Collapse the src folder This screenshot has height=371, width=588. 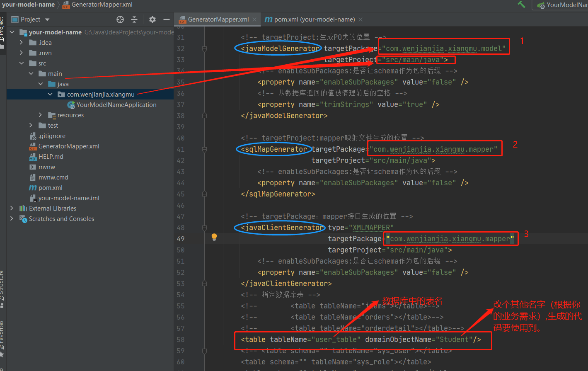pyautogui.click(x=21, y=63)
